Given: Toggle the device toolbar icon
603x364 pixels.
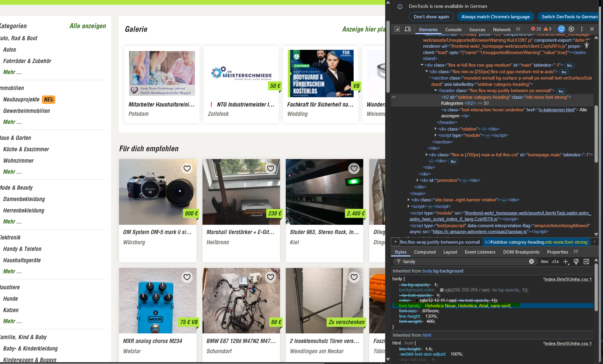Looking at the screenshot, I should tap(407, 29).
